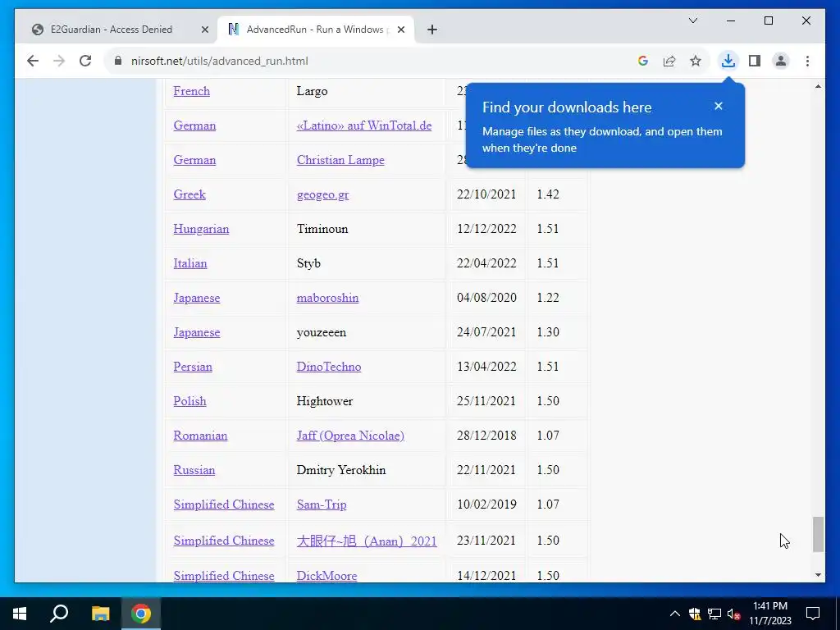840x630 pixels.
Task: Click the author name Hightower
Action: [x=325, y=400]
